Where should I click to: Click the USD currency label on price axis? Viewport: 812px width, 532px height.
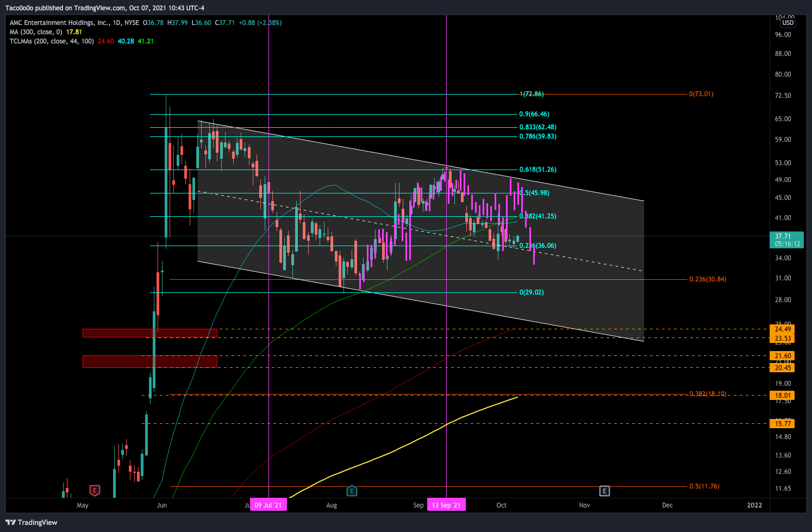(x=788, y=23)
